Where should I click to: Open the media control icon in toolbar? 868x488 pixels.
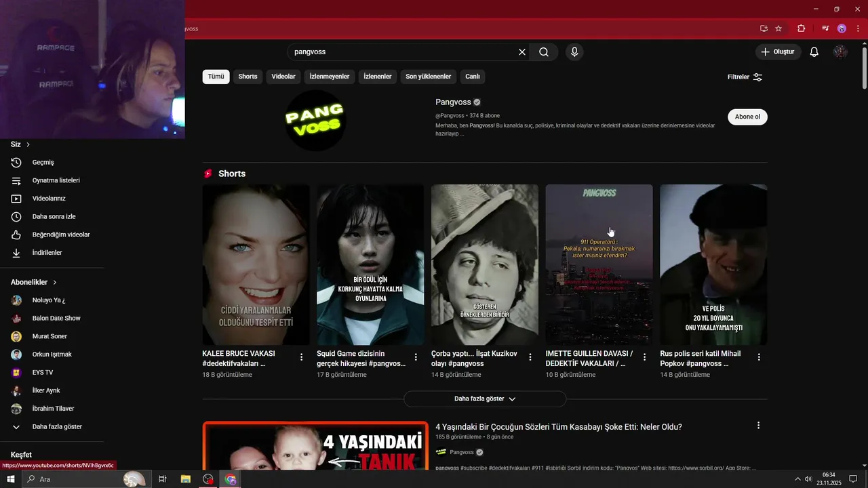[825, 28]
